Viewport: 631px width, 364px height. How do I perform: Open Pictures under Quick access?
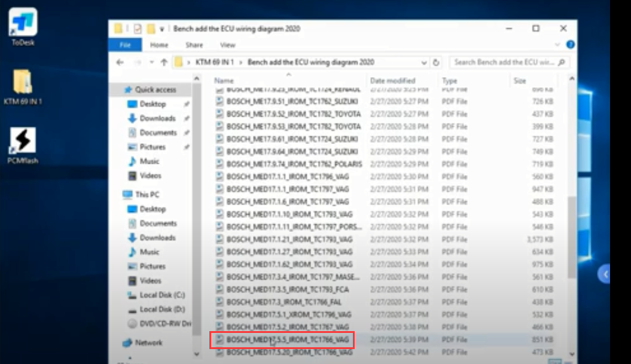[152, 147]
